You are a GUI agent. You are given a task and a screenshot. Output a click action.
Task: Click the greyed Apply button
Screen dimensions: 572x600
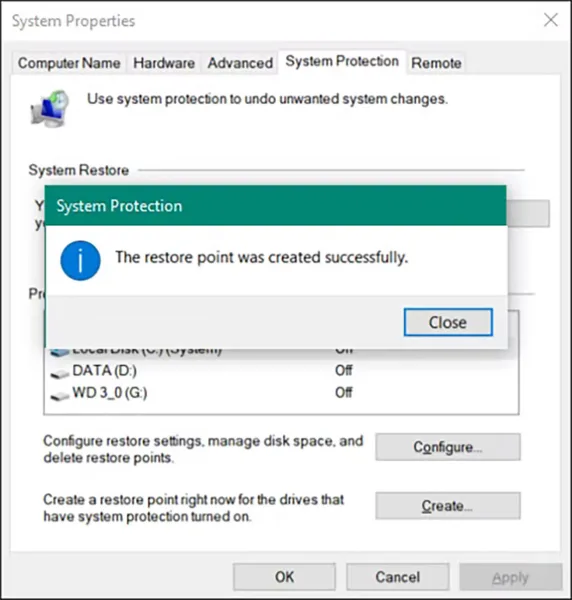(511, 577)
